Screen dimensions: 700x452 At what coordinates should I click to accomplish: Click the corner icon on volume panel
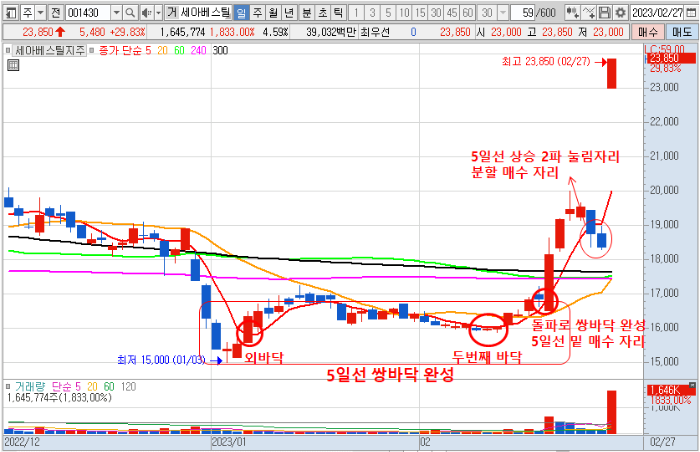[692, 385]
